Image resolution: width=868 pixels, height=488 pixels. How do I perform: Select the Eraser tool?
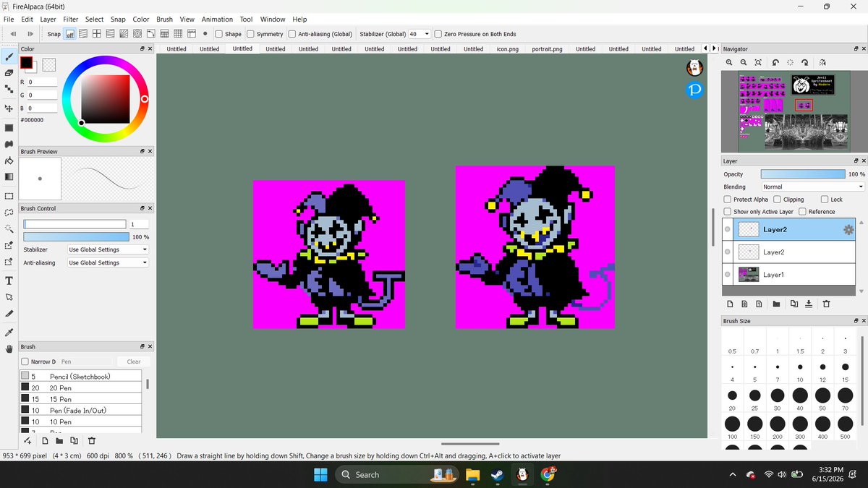tap(9, 73)
